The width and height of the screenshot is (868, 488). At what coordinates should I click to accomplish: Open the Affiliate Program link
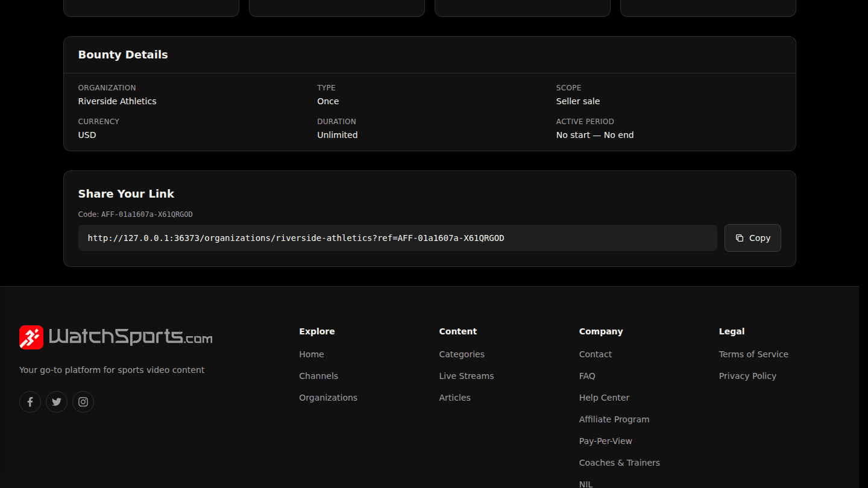coord(614,419)
